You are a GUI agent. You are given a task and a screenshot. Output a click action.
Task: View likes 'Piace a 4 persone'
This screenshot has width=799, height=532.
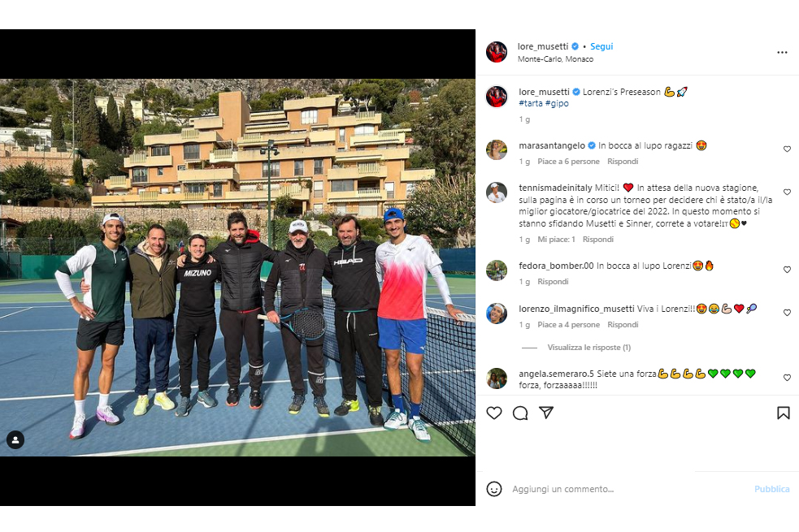click(x=569, y=325)
